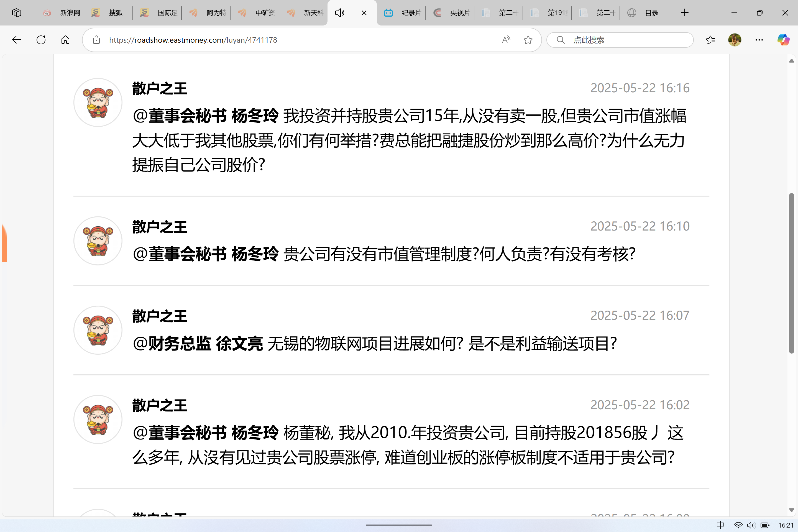Click the vertical scrollbar thumb
Image resolution: width=798 pixels, height=532 pixels.
click(x=792, y=273)
